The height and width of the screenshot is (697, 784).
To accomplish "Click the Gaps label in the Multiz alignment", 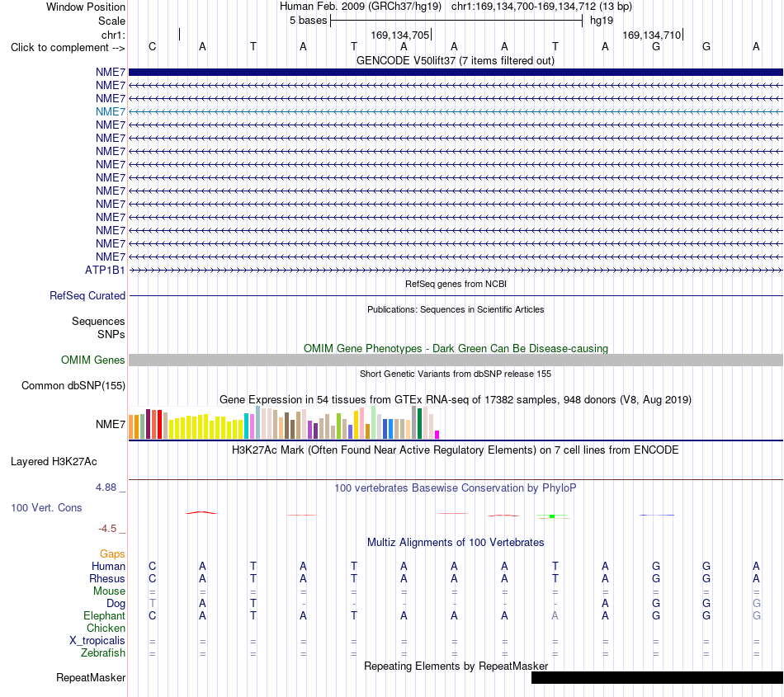I will (x=112, y=553).
